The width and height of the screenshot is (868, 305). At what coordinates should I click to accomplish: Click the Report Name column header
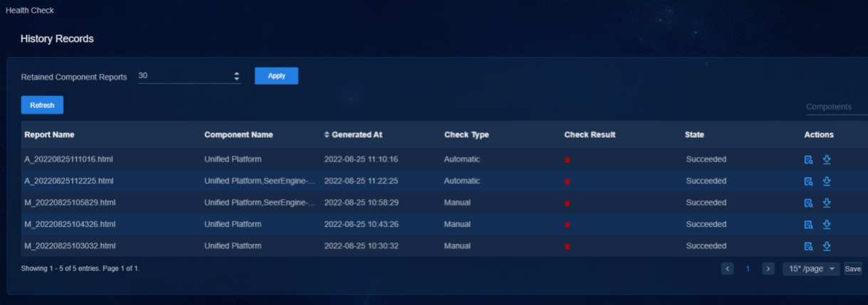49,134
